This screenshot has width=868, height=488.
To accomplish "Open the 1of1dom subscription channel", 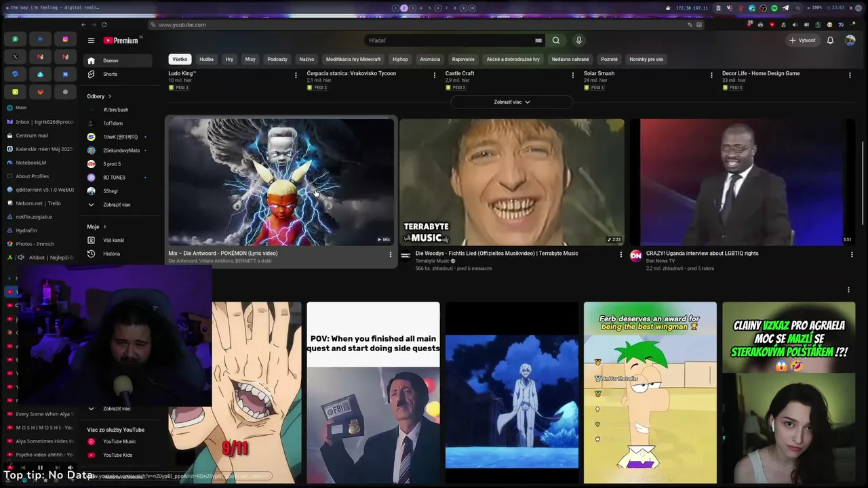I will click(117, 123).
